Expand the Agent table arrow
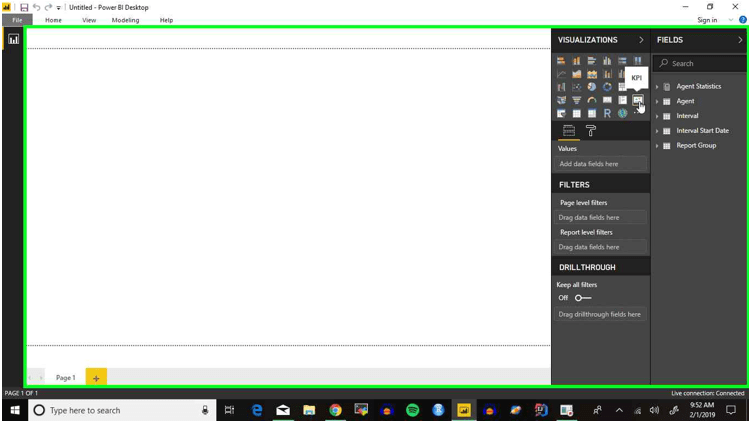750x422 pixels. [657, 101]
